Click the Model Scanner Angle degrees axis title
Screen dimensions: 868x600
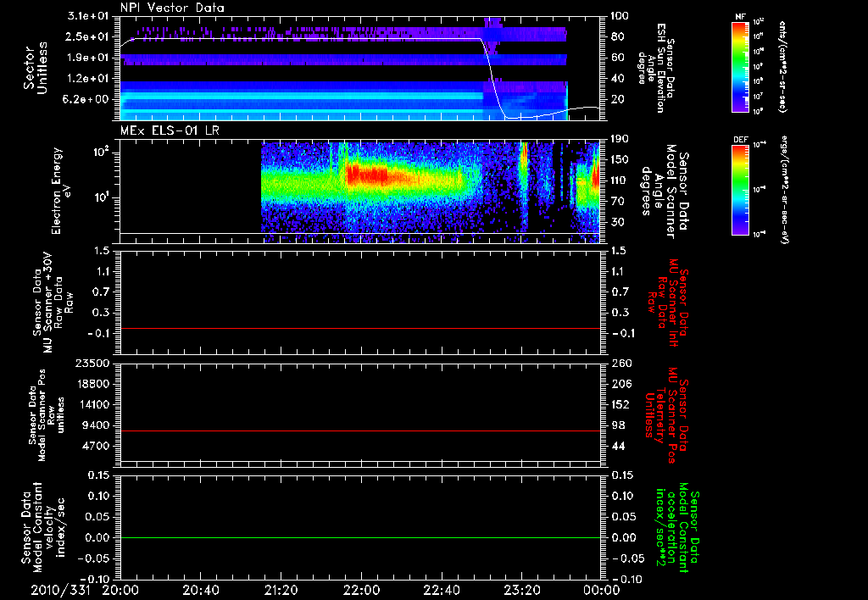click(x=665, y=192)
